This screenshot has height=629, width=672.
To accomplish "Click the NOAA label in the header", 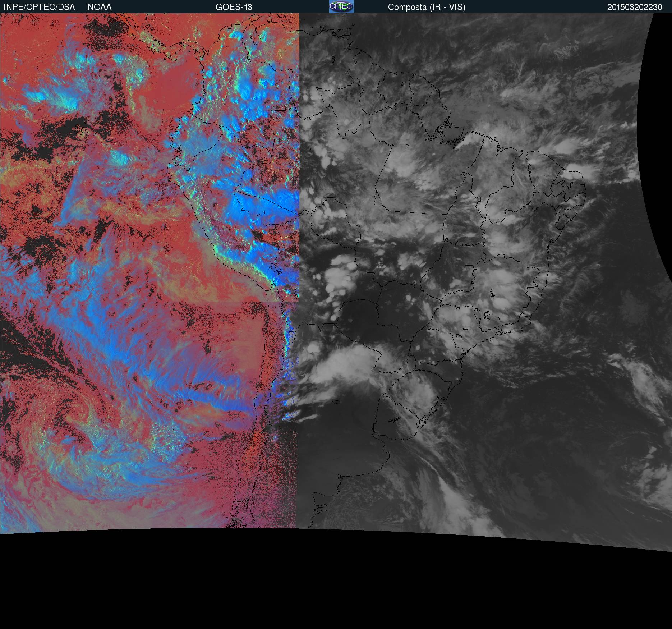I will point(100,7).
